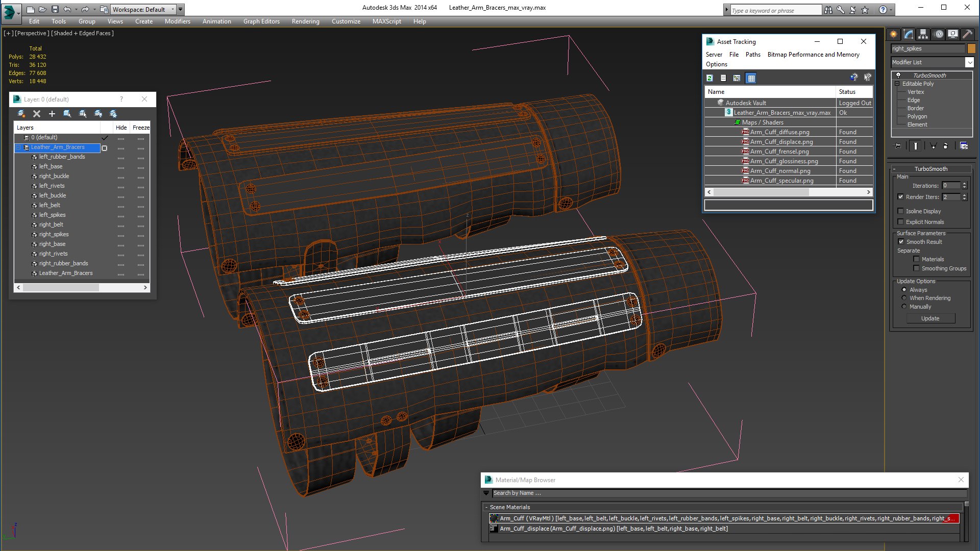980x551 pixels.
Task: Open the Utilities hammer panel tab
Action: coord(968,34)
